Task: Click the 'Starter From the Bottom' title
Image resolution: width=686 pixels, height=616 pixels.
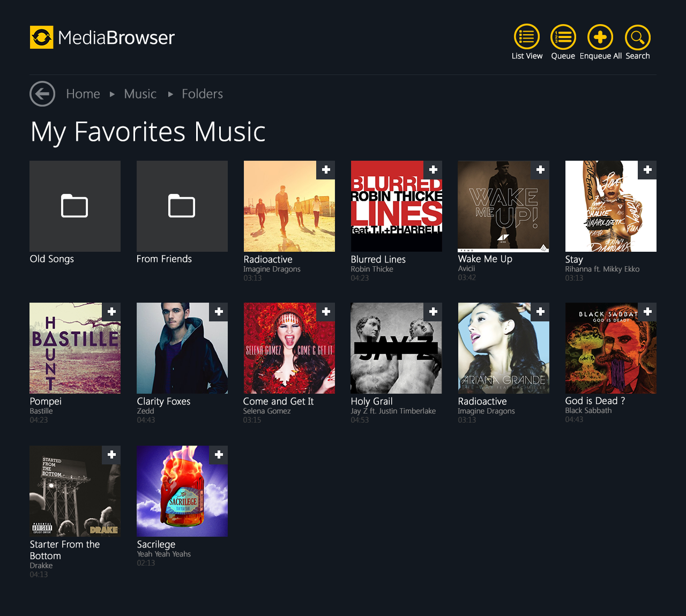Action: point(65,550)
